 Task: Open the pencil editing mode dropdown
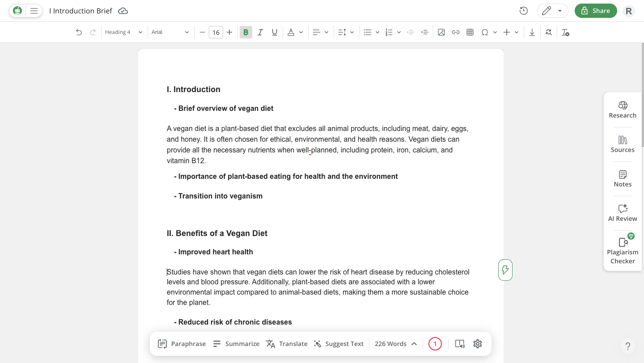(552, 11)
